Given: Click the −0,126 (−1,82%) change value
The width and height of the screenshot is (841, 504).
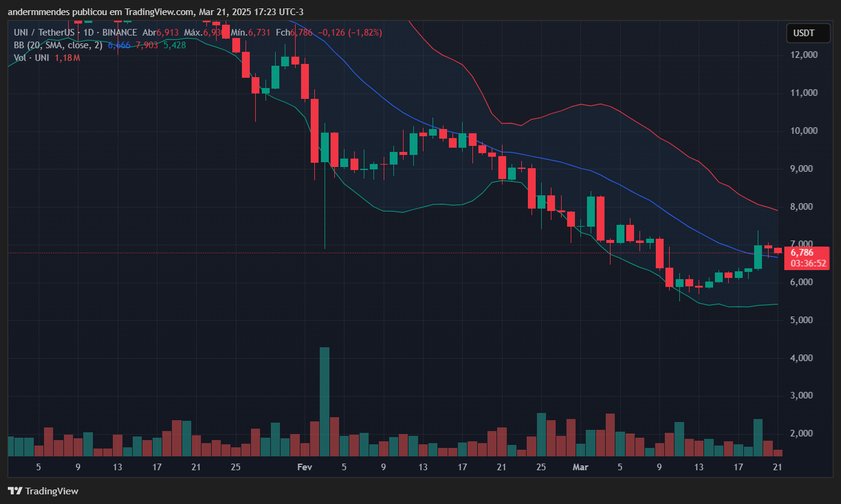Looking at the screenshot, I should point(350,33).
